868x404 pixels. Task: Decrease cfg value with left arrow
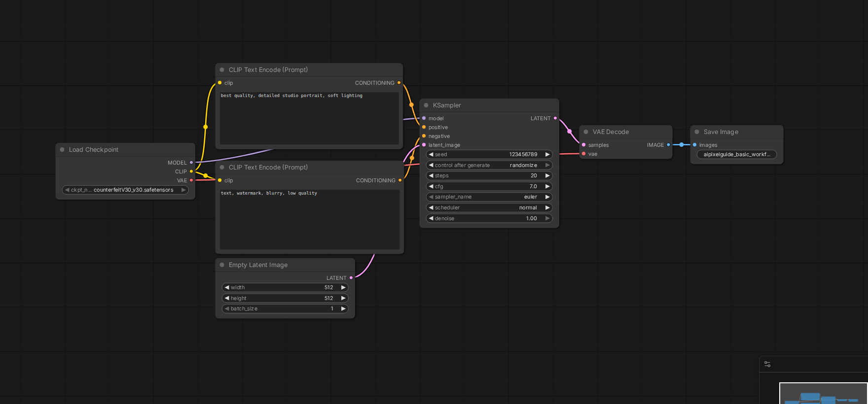431,186
